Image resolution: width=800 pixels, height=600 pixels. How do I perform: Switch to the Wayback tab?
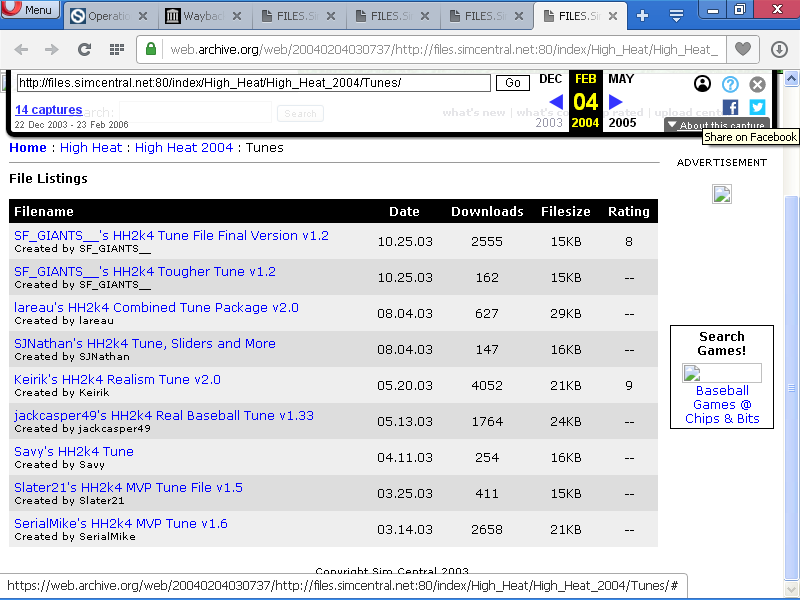pos(195,16)
